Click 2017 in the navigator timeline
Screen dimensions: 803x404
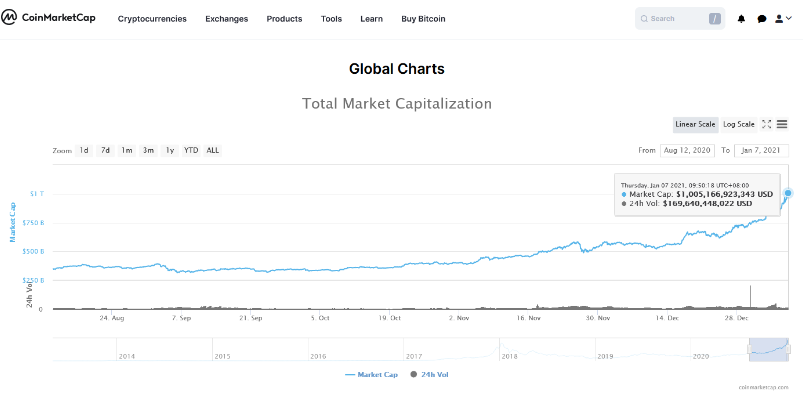pos(414,356)
